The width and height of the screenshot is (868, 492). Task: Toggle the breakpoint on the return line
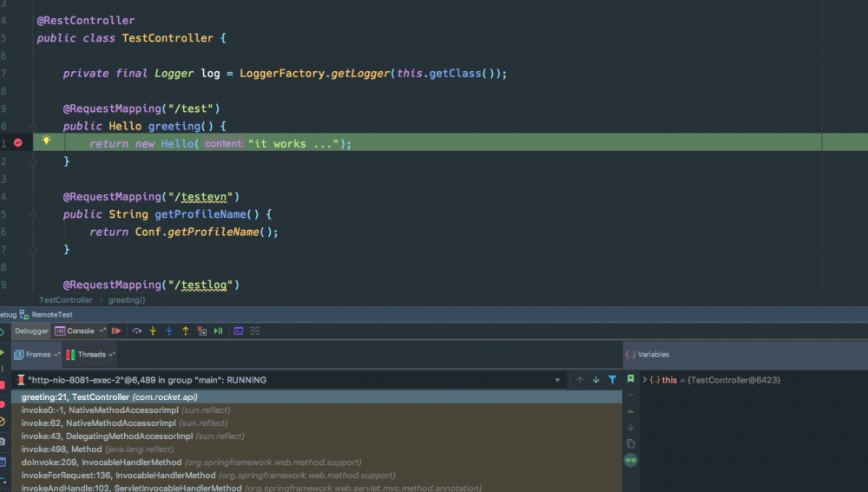[18, 143]
